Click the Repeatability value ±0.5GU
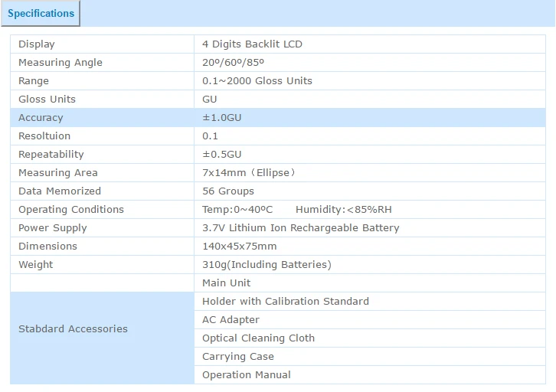 point(221,155)
